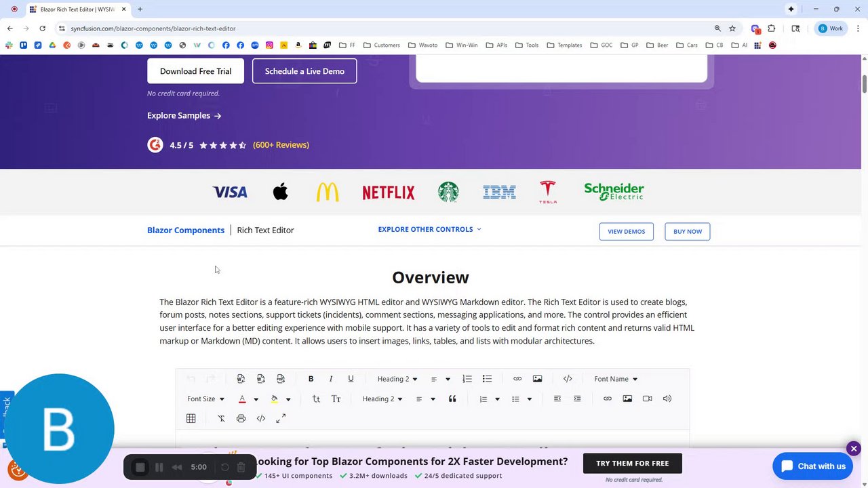Stop the screen recording
The width and height of the screenshot is (868, 488).
click(140, 467)
